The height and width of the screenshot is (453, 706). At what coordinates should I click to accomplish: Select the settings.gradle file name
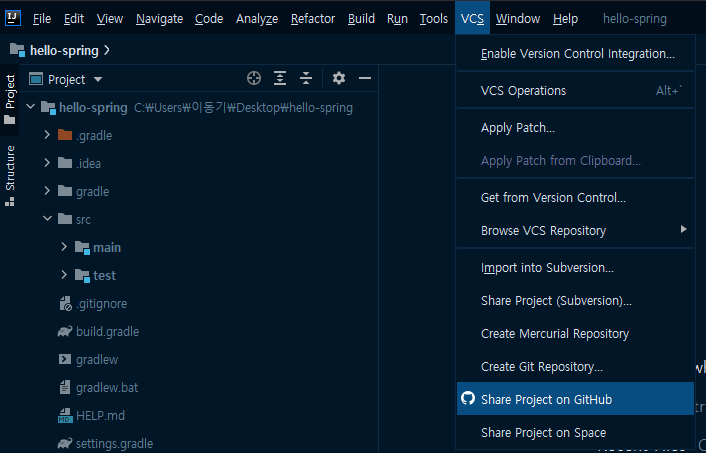pos(114,444)
